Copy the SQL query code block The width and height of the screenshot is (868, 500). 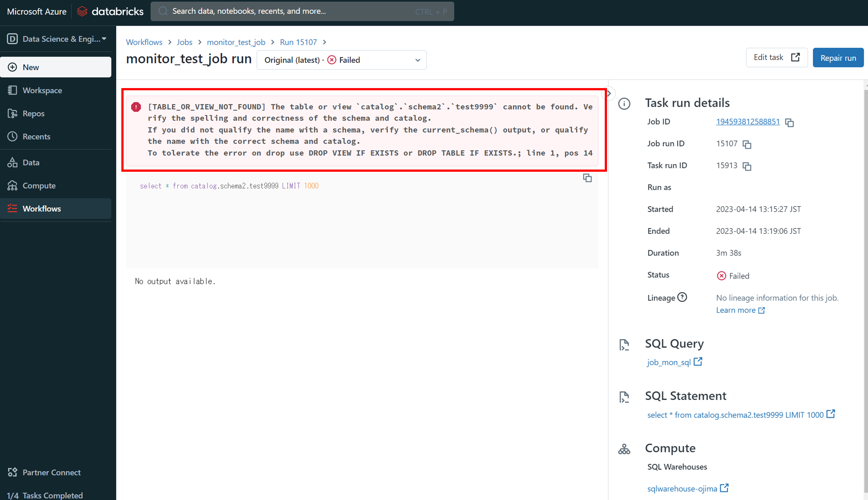(x=587, y=178)
